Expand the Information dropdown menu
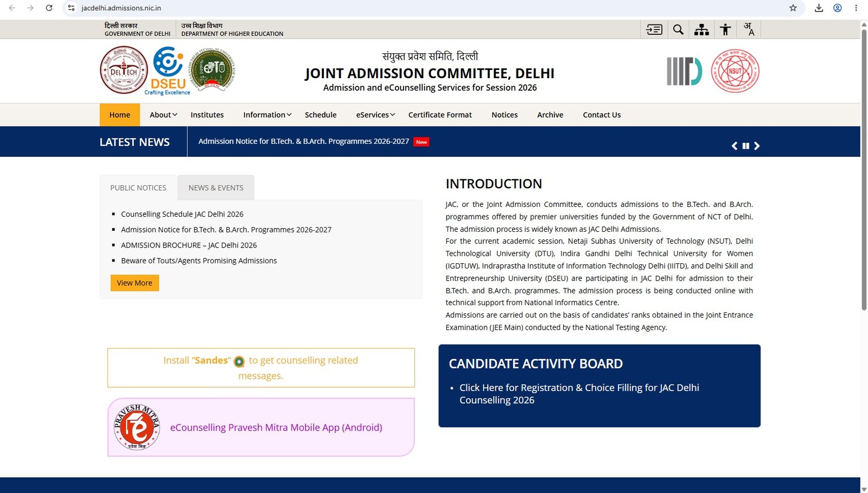The width and height of the screenshot is (868, 493). pos(267,115)
